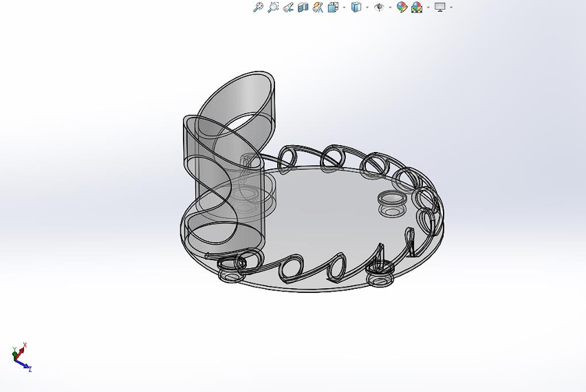The height and width of the screenshot is (392, 586).
Task: Click the Apply Scene icon
Action: (x=417, y=7)
